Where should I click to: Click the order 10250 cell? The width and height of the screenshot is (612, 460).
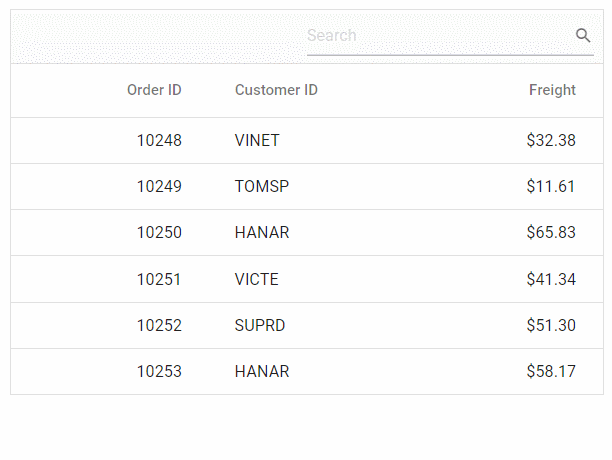[x=159, y=233]
